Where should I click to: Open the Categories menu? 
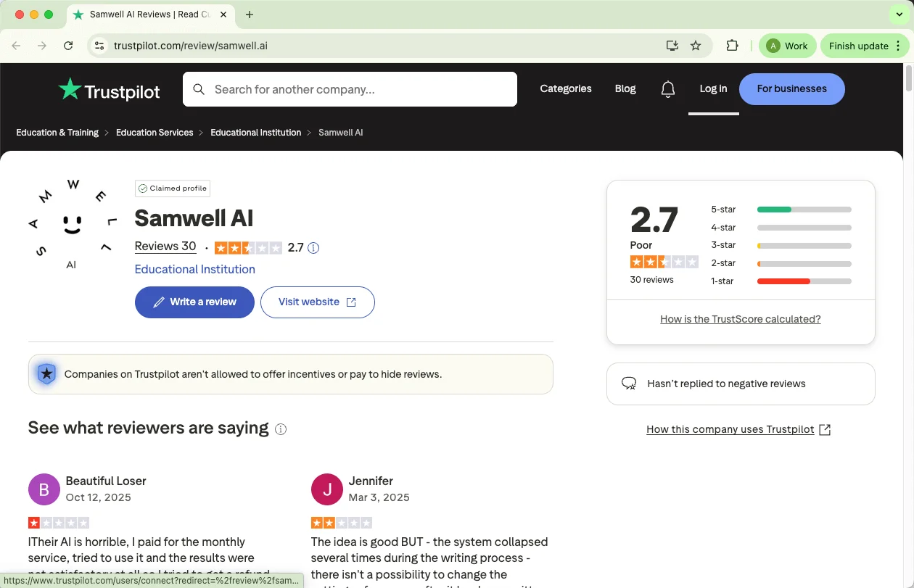coord(565,88)
